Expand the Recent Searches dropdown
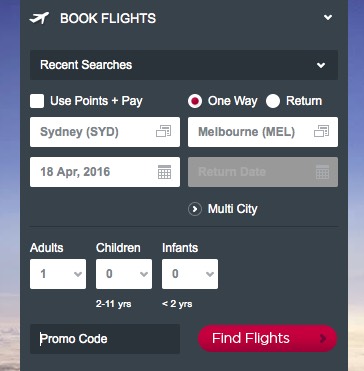 [x=184, y=65]
